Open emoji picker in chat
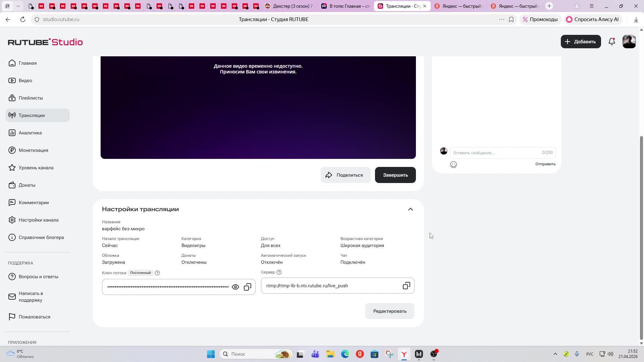Image resolution: width=644 pixels, height=362 pixels. (x=453, y=164)
